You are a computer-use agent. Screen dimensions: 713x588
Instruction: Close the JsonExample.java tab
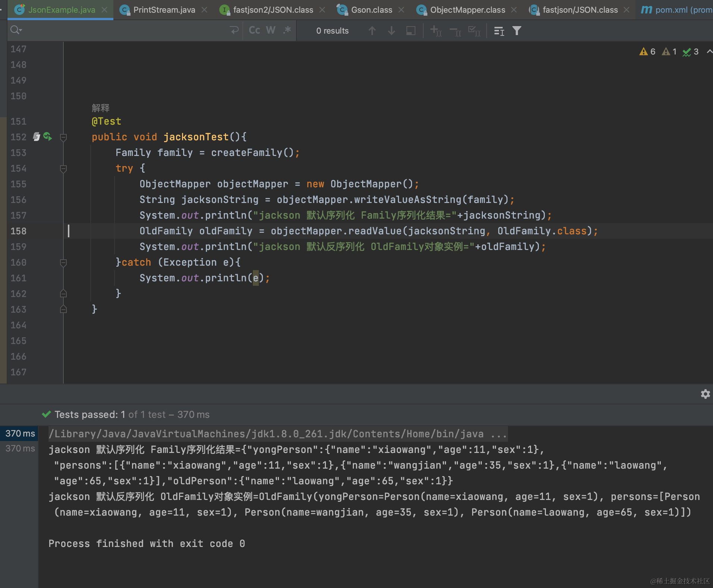pos(105,10)
